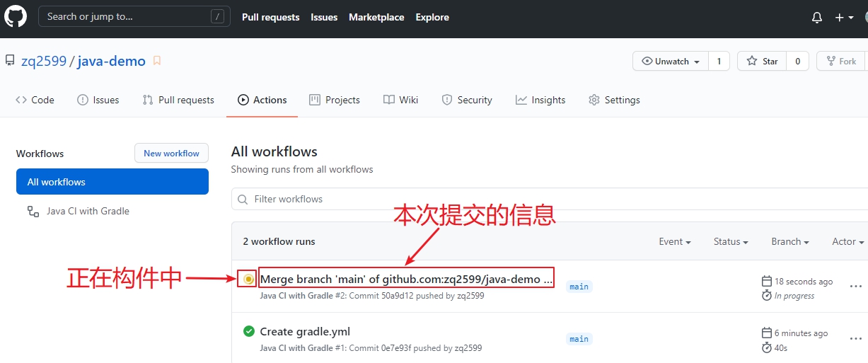Viewport: 868px width, 363px height.
Task: Click the New workflow button
Action: (171, 154)
